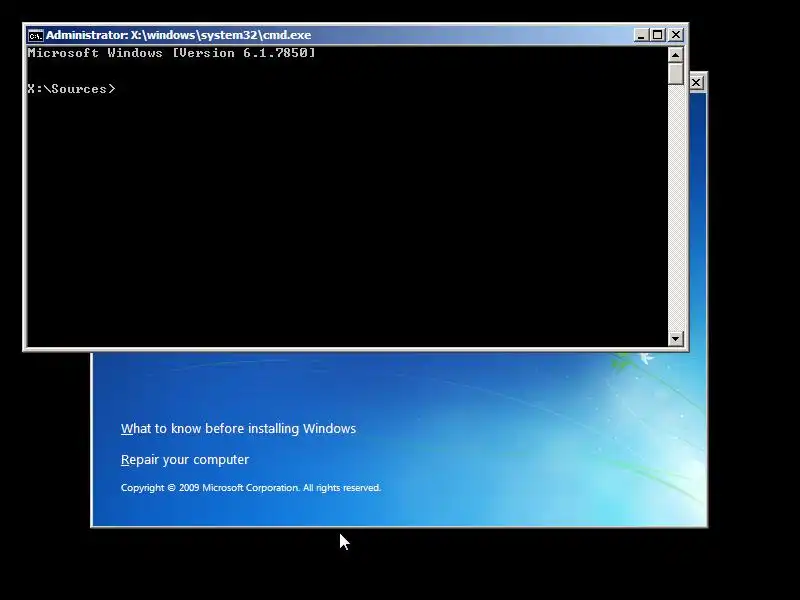This screenshot has width=800, height=600.
Task: Open the 'Repair your computer' link
Action: click(x=185, y=460)
